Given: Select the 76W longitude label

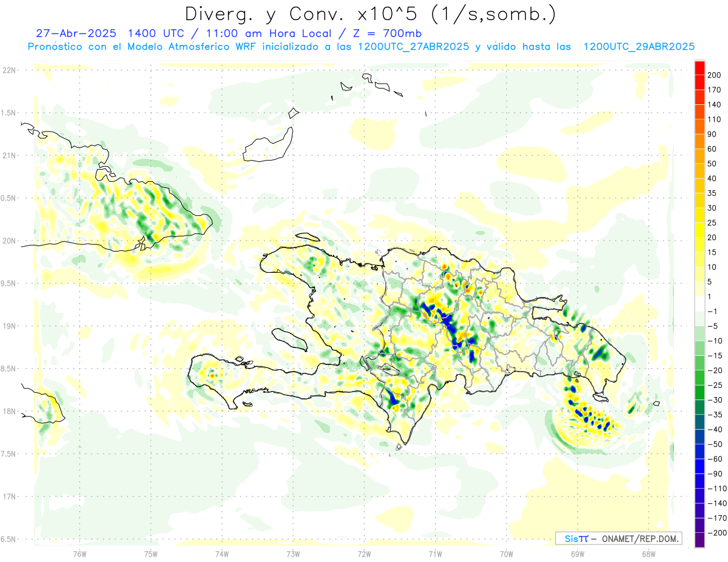Looking at the screenshot, I should pyautogui.click(x=79, y=553).
